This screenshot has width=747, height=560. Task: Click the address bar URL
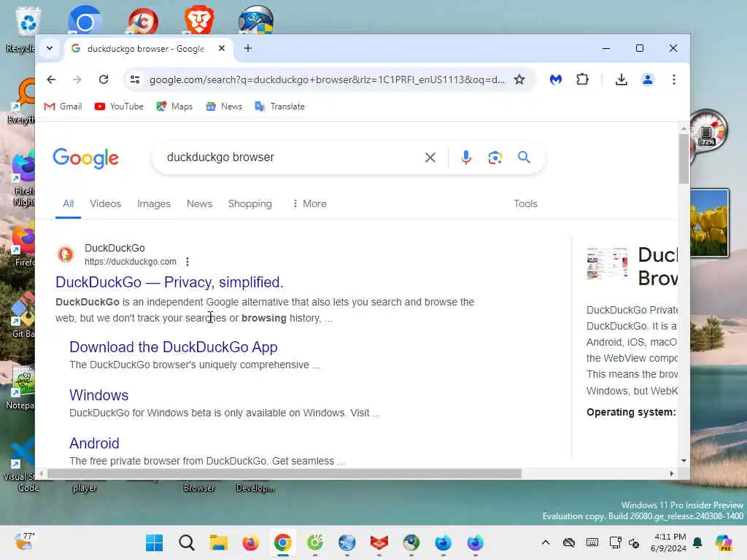[327, 79]
